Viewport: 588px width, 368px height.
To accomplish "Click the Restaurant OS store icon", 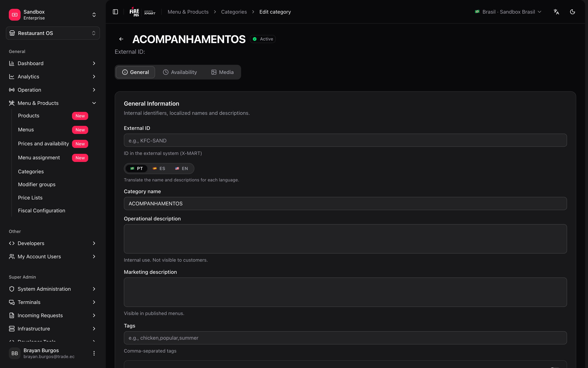I will click(x=12, y=33).
